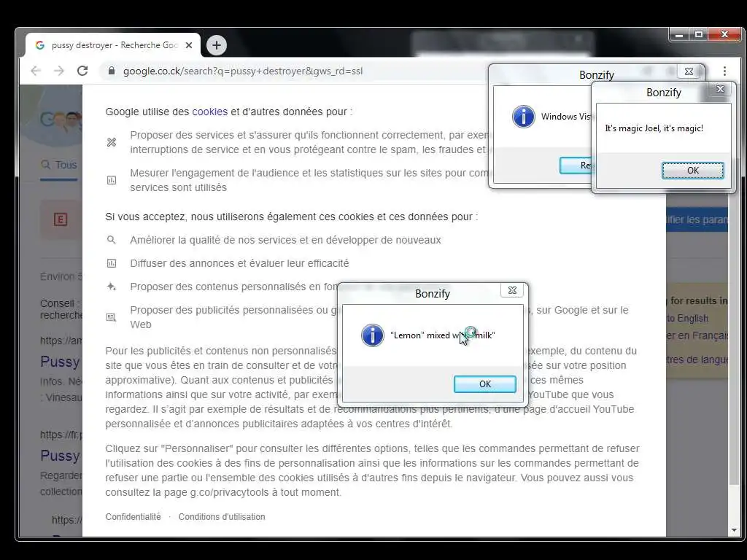Screen dimensions: 747x560
Task: Open a new tab with the plus button
Action: [216, 45]
